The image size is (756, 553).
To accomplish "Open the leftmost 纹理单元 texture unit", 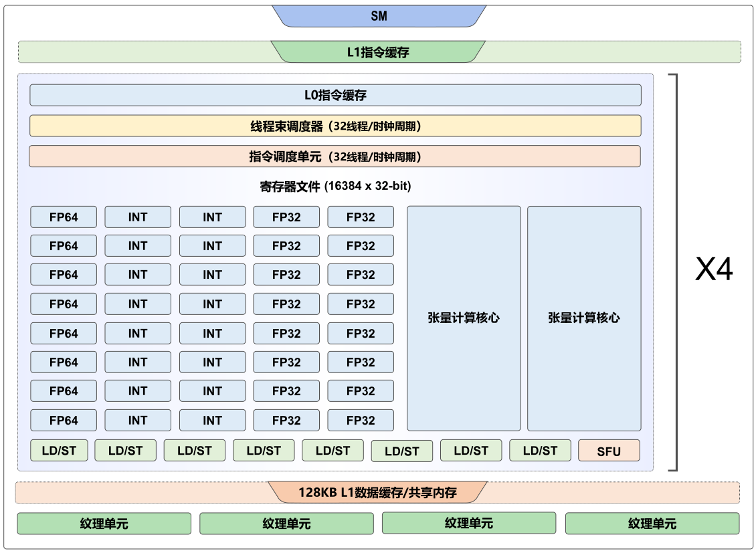I will pyautogui.click(x=104, y=524).
